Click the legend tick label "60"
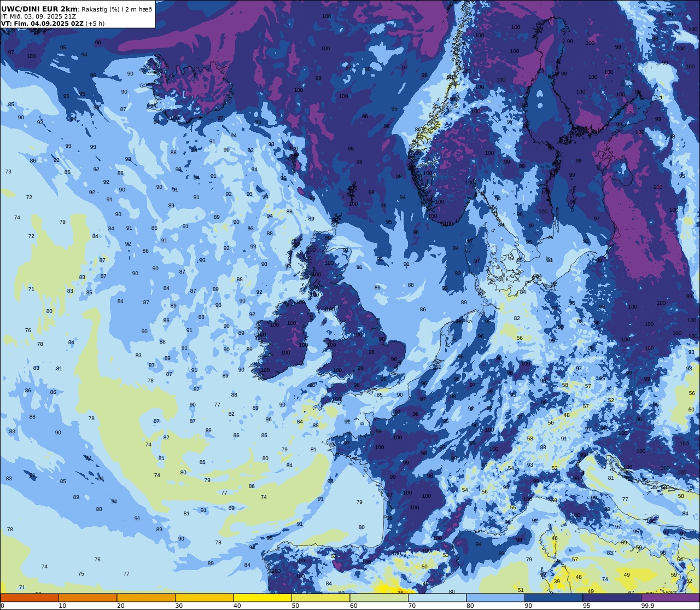This screenshot has height=610, width=700. 353,606
